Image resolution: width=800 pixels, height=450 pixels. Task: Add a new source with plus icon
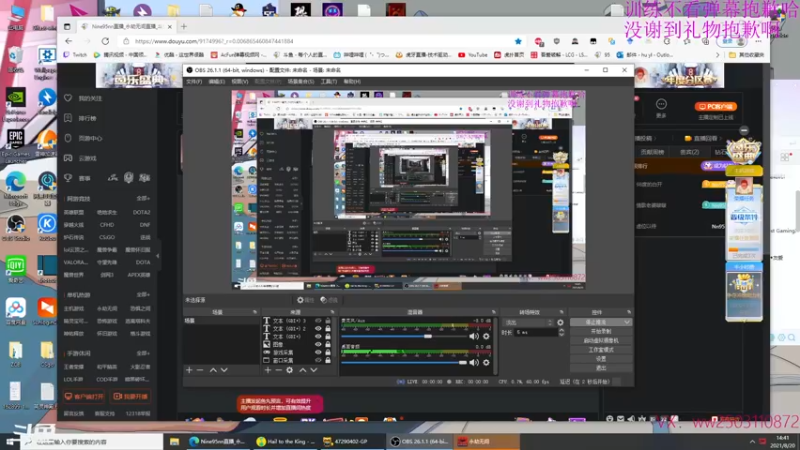(268, 370)
